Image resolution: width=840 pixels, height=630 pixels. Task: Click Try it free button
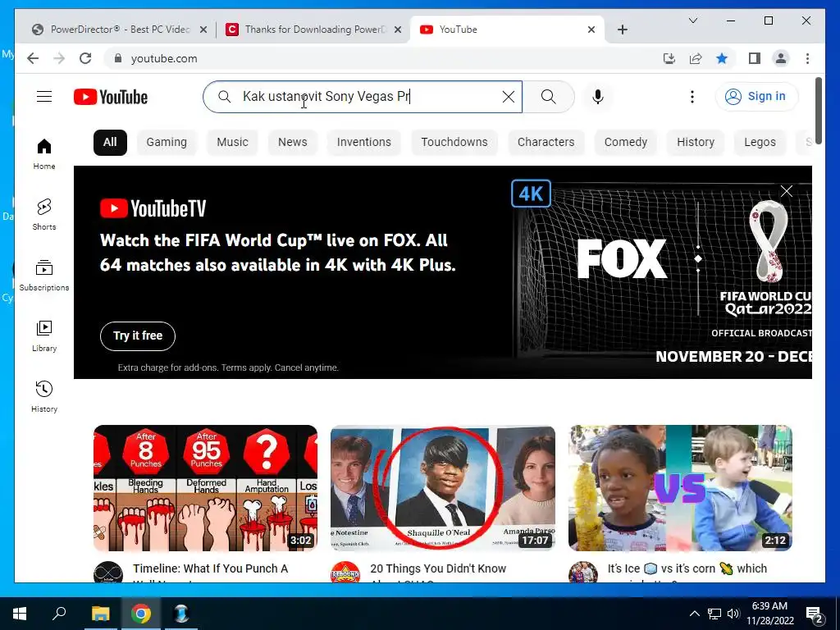(x=138, y=336)
